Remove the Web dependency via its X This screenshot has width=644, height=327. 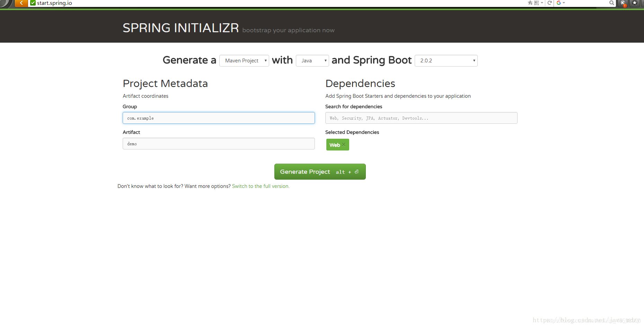[344, 145]
